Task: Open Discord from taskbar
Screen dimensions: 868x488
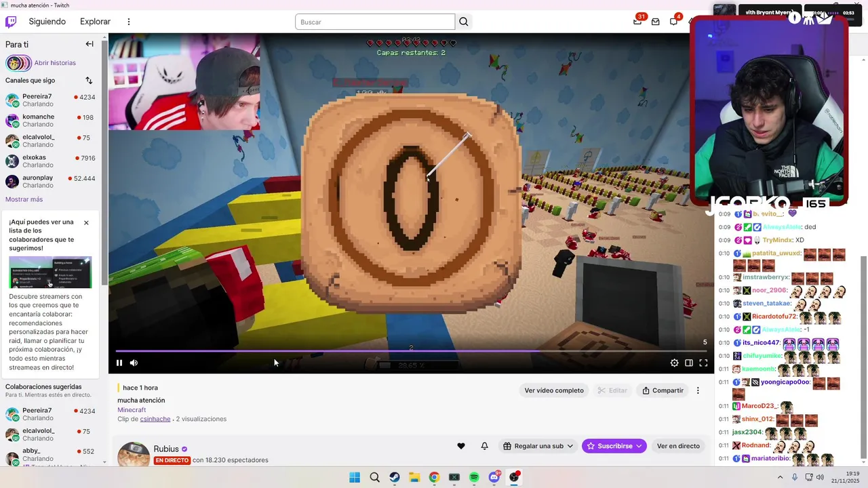Action: [494, 477]
